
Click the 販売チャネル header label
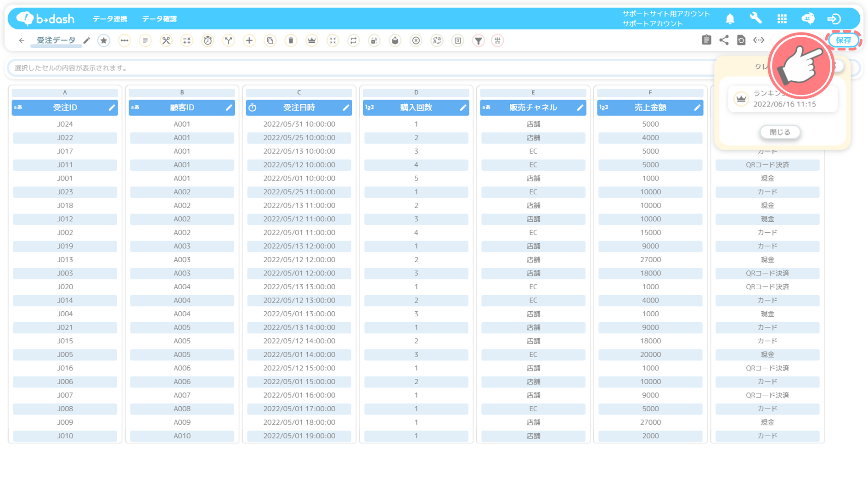[533, 107]
